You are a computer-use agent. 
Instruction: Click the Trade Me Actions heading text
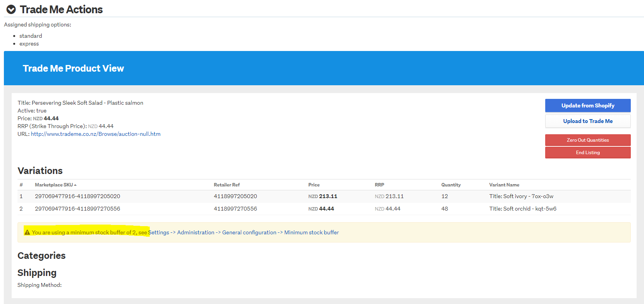pyautogui.click(x=61, y=9)
